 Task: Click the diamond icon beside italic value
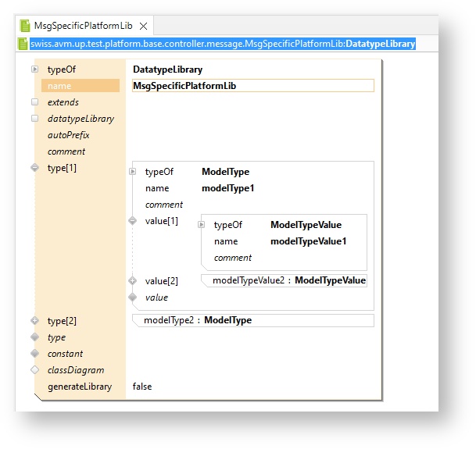[133, 298]
